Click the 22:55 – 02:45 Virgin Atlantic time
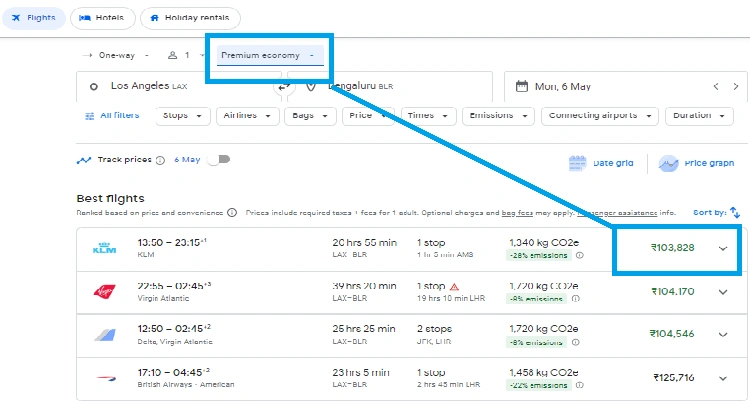This screenshot has height=401, width=750. (174, 286)
